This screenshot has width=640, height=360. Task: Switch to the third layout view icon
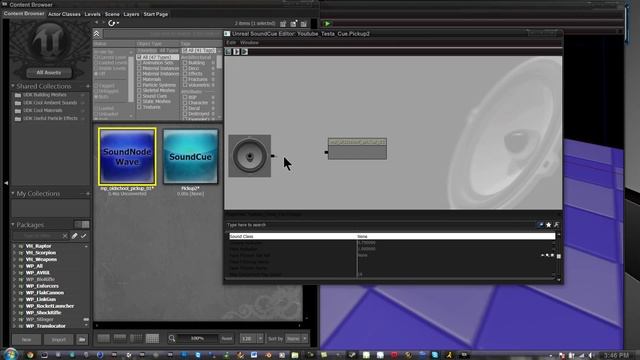(136, 338)
